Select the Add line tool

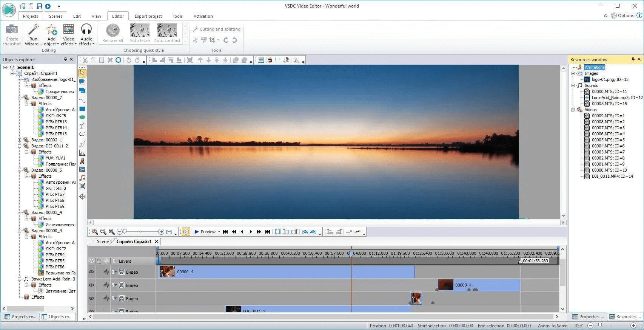pyautogui.click(x=82, y=101)
